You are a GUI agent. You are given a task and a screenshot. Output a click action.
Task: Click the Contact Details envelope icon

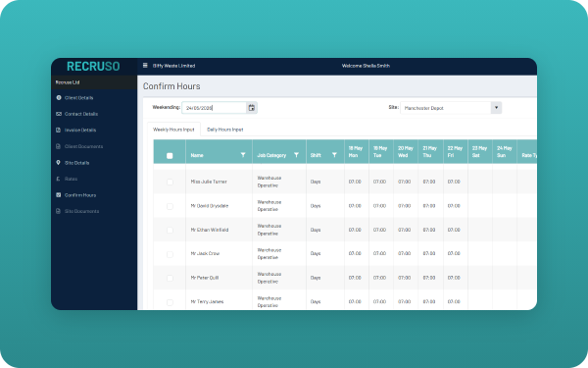click(59, 114)
